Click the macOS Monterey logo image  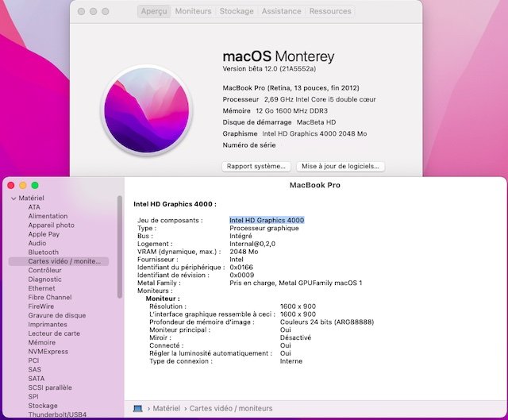click(x=146, y=110)
